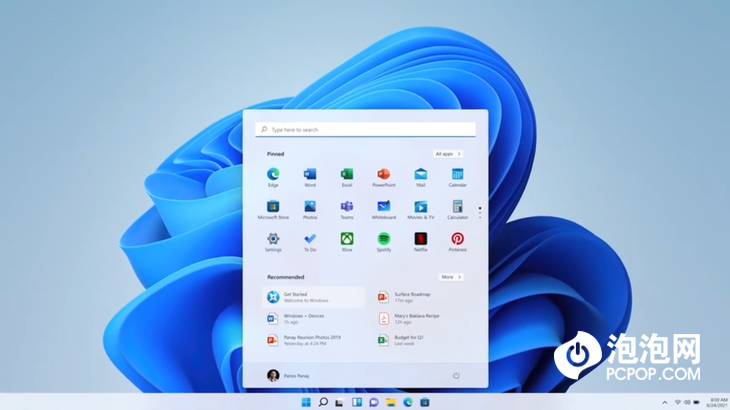Open Microsoft Store tile
The height and width of the screenshot is (410, 730).
point(273,207)
